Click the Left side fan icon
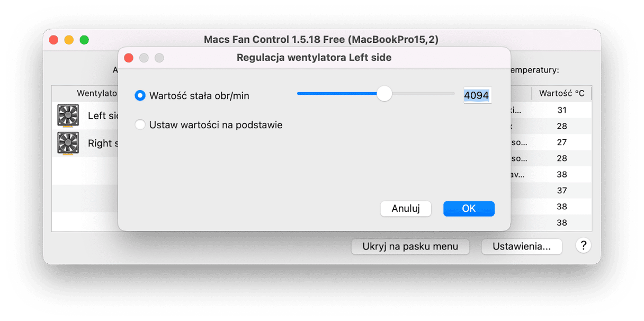The image size is (644, 321). pos(68,115)
